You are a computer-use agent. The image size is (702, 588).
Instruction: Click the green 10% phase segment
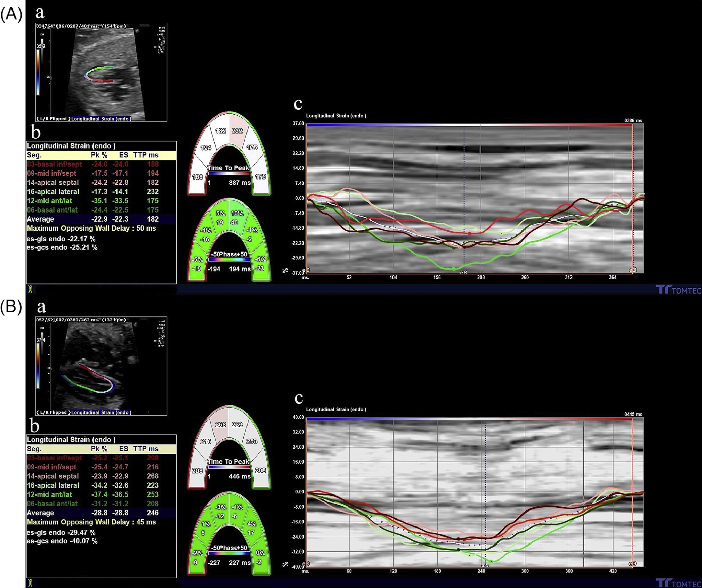(x=237, y=217)
